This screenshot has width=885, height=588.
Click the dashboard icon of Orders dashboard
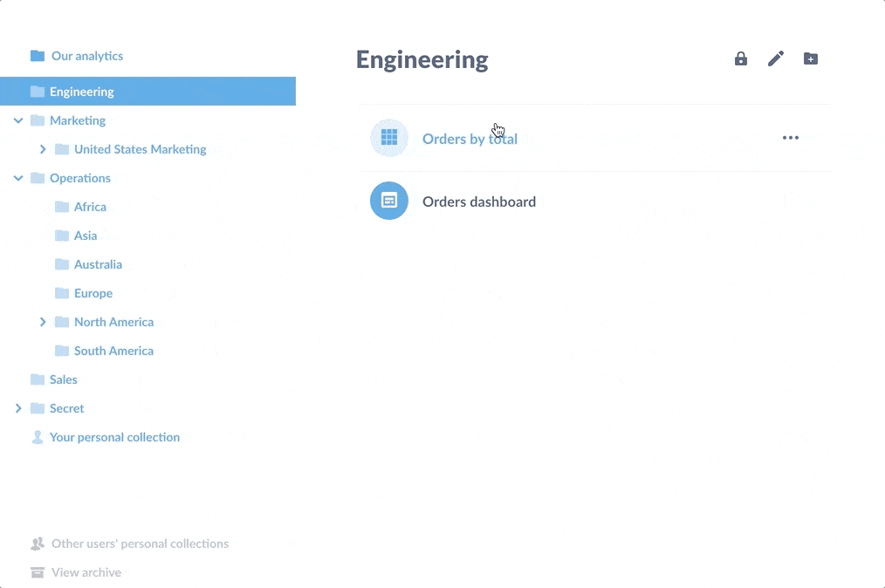389,201
